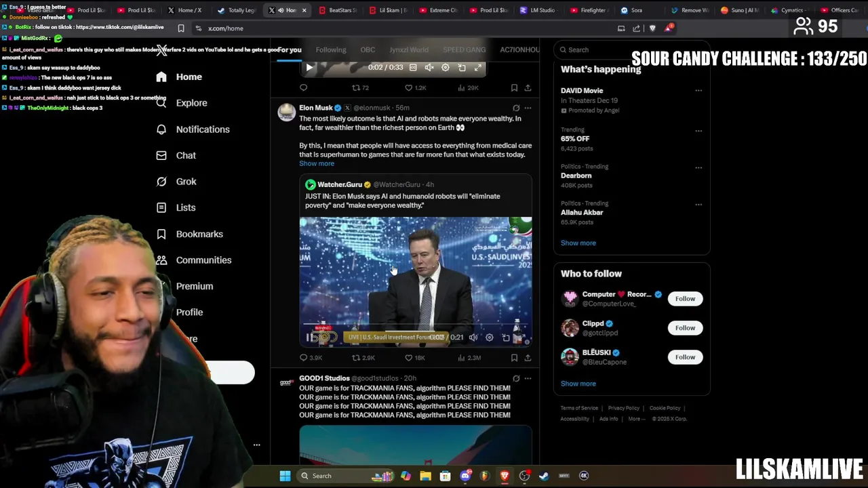
Task: Repost the post showing 72 reposts
Action: pyautogui.click(x=360, y=87)
